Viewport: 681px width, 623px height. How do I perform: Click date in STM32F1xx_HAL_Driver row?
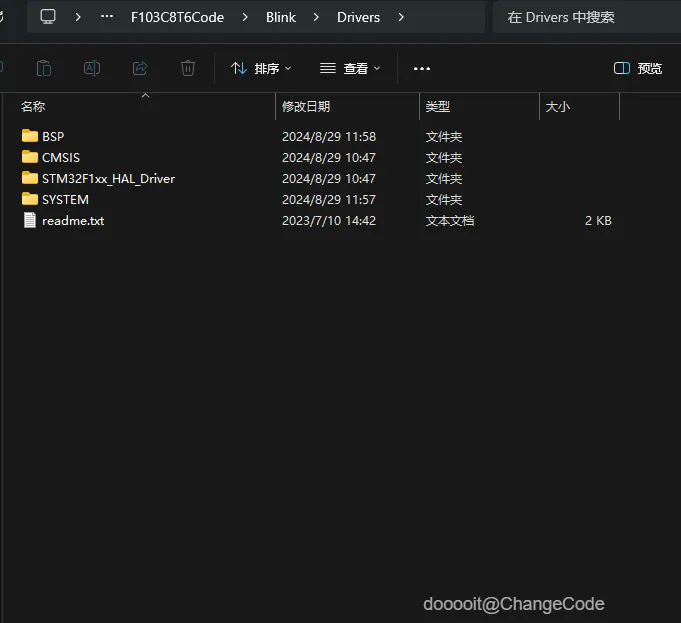coord(329,179)
